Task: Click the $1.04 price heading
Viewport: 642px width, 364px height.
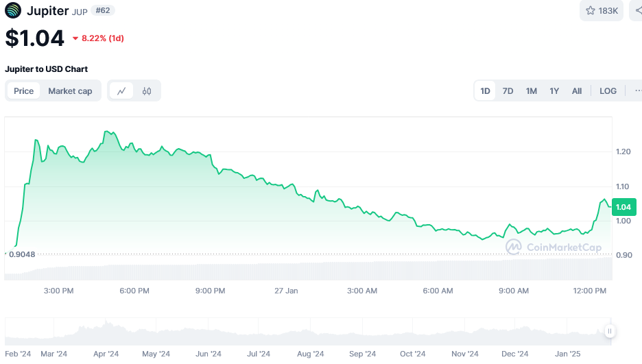Action: click(x=35, y=38)
